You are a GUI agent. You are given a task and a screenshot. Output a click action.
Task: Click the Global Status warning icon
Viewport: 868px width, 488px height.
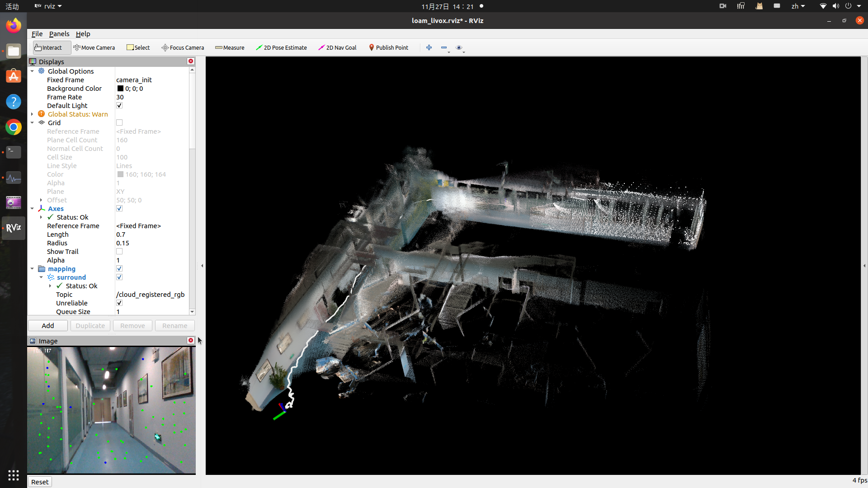tap(42, 114)
